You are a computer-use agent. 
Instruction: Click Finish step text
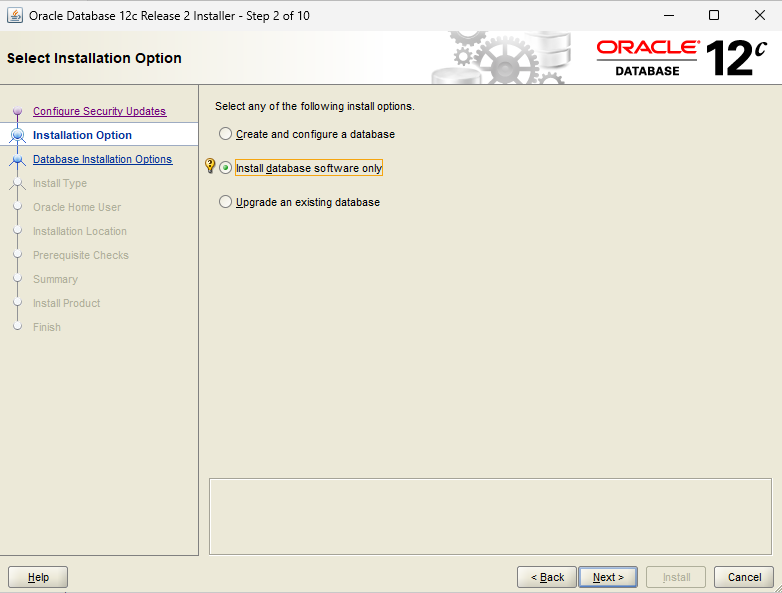point(47,327)
